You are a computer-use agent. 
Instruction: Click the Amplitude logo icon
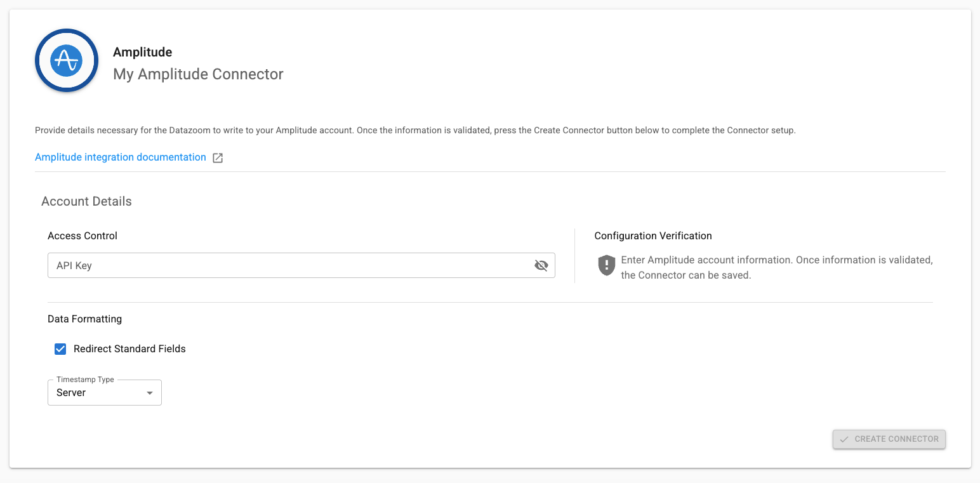tap(67, 60)
